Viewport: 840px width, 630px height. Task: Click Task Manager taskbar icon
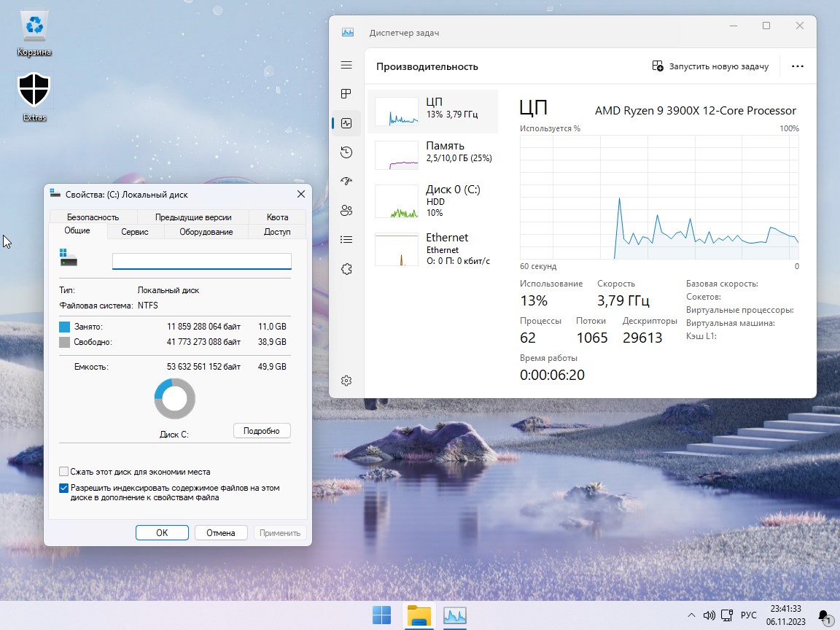(455, 615)
